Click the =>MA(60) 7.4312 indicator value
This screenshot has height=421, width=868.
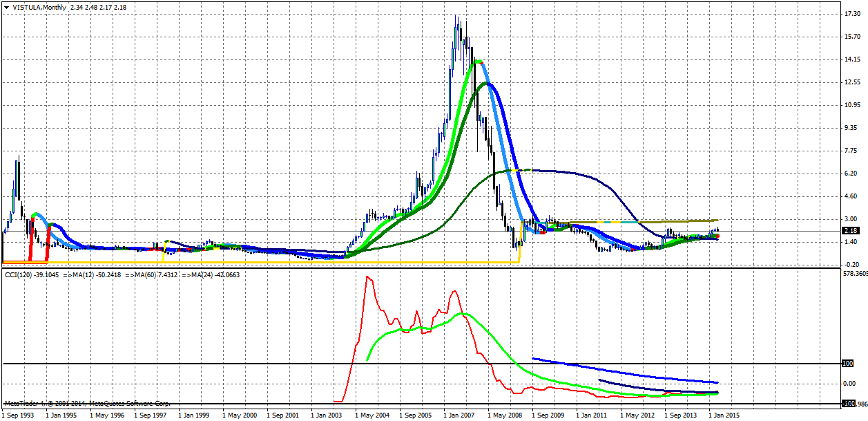152,274
